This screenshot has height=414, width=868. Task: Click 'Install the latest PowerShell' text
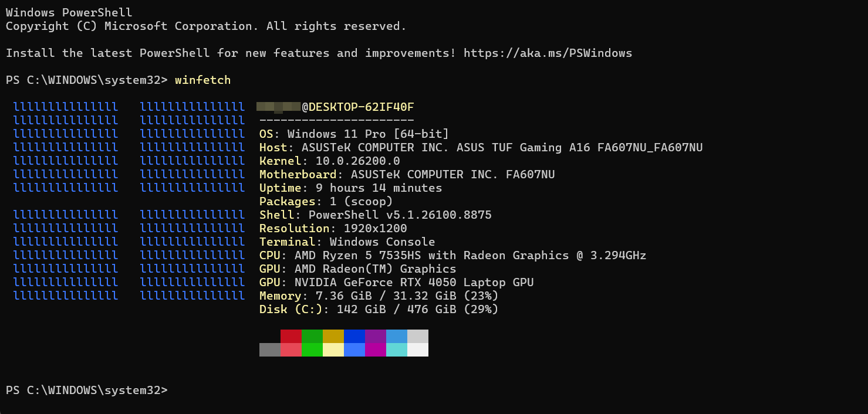(107, 53)
